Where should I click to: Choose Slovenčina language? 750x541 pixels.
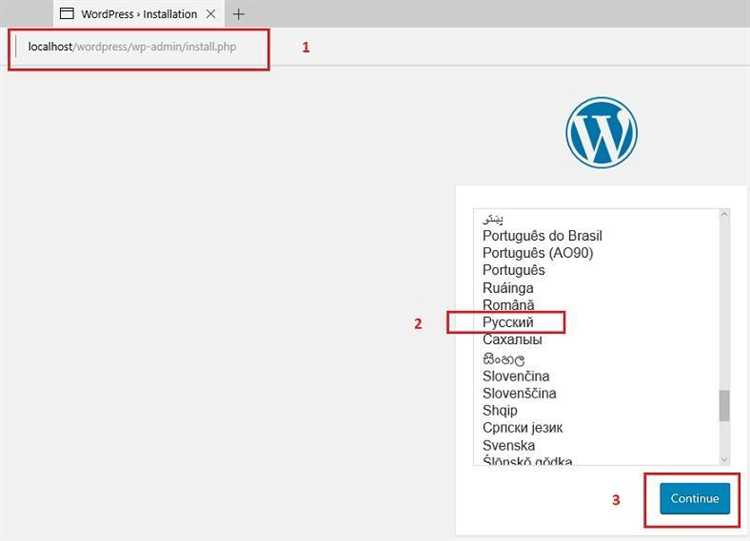516,376
